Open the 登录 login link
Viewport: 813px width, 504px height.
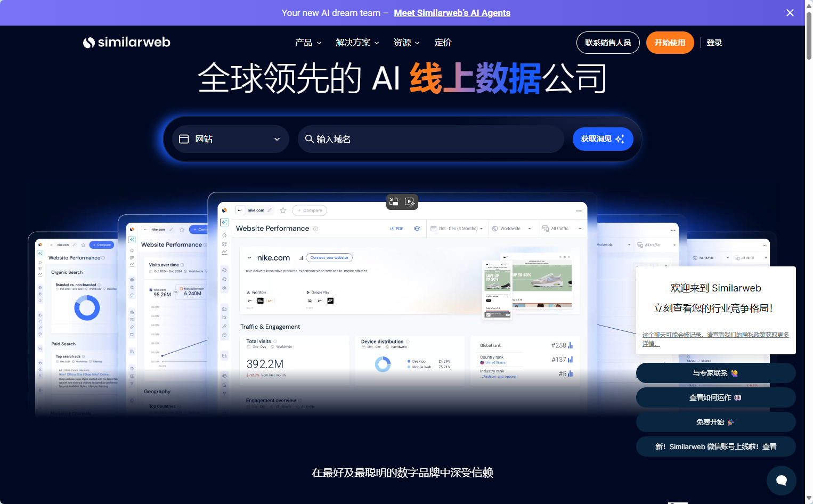(714, 43)
